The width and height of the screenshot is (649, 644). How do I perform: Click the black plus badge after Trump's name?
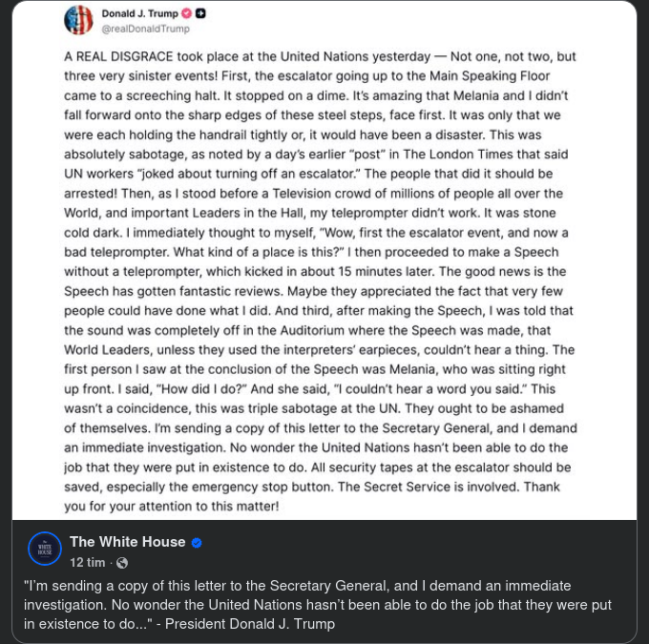pyautogui.click(x=200, y=13)
